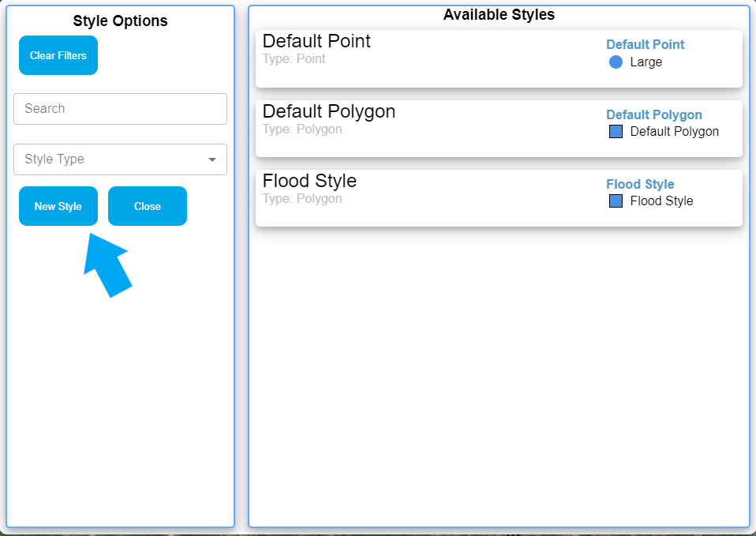
Task: Click the Flood Style square swatch
Action: pos(616,201)
